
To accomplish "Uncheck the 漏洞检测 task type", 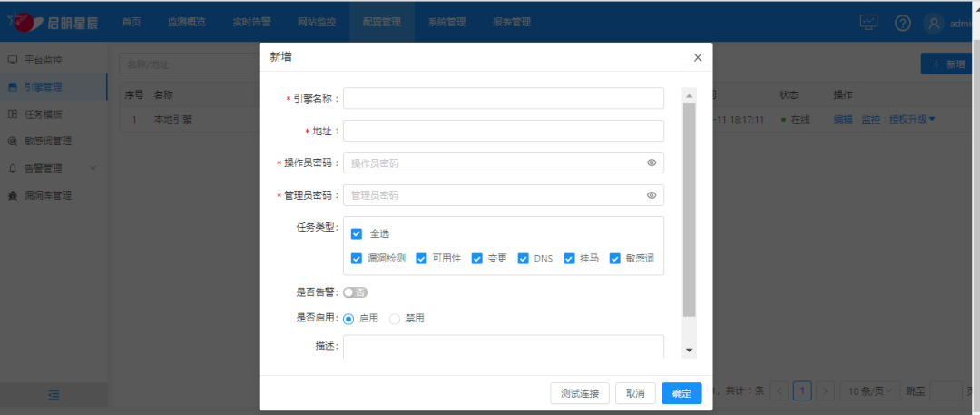I will tap(357, 259).
